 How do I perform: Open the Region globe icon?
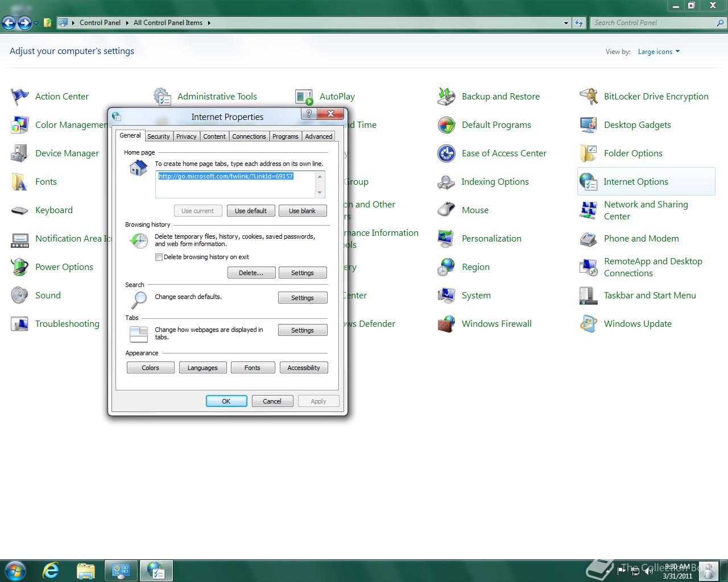coord(446,267)
